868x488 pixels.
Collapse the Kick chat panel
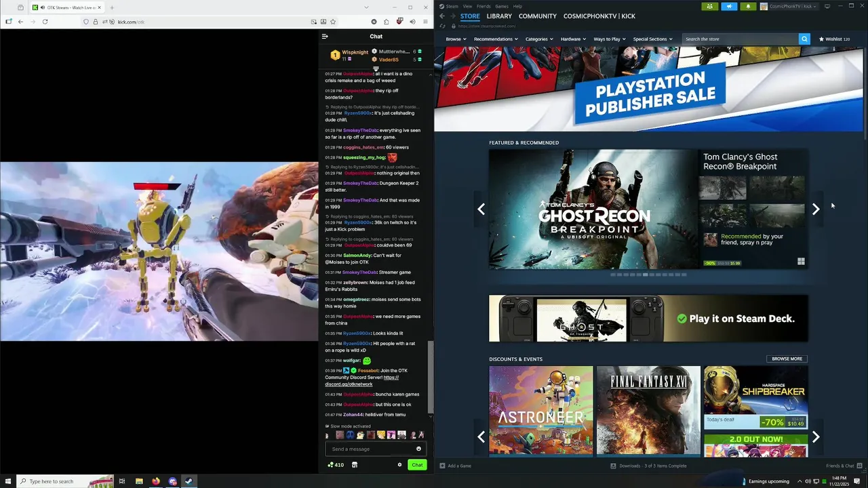(325, 37)
